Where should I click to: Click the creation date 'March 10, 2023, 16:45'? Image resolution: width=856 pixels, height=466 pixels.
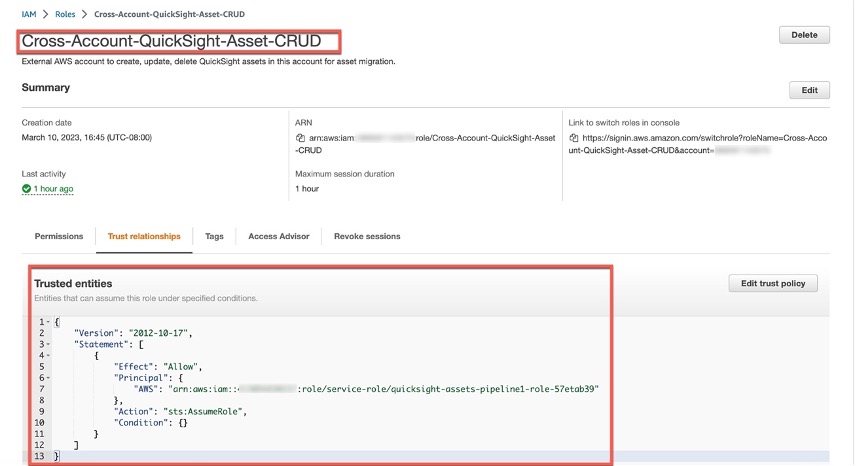click(x=87, y=138)
